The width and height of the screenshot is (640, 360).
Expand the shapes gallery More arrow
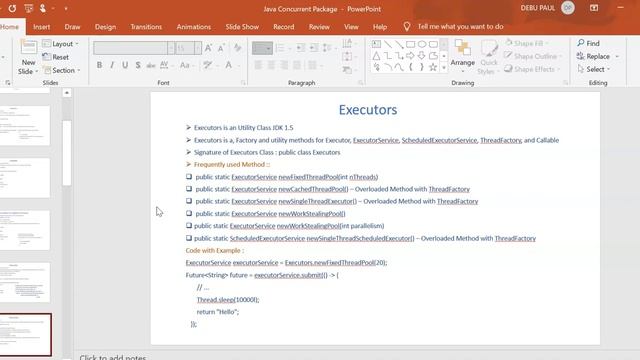pyautogui.click(x=444, y=68)
